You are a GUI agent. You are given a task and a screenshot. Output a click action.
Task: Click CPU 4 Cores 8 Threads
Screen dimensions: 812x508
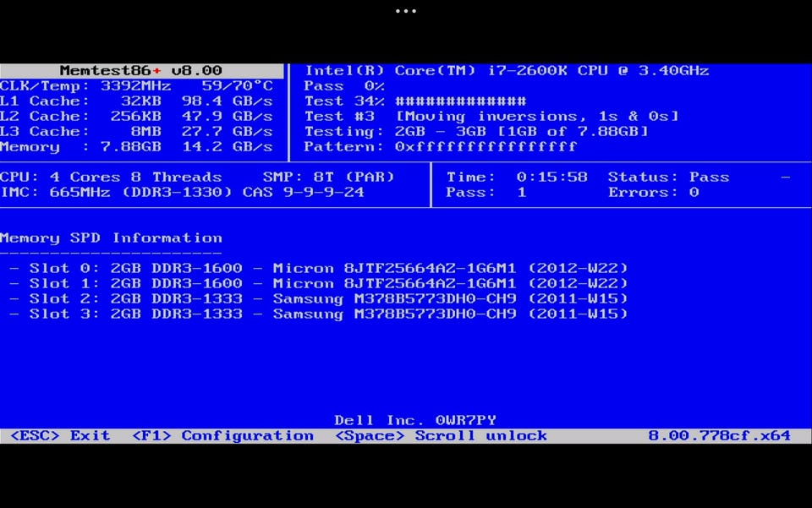111,177
